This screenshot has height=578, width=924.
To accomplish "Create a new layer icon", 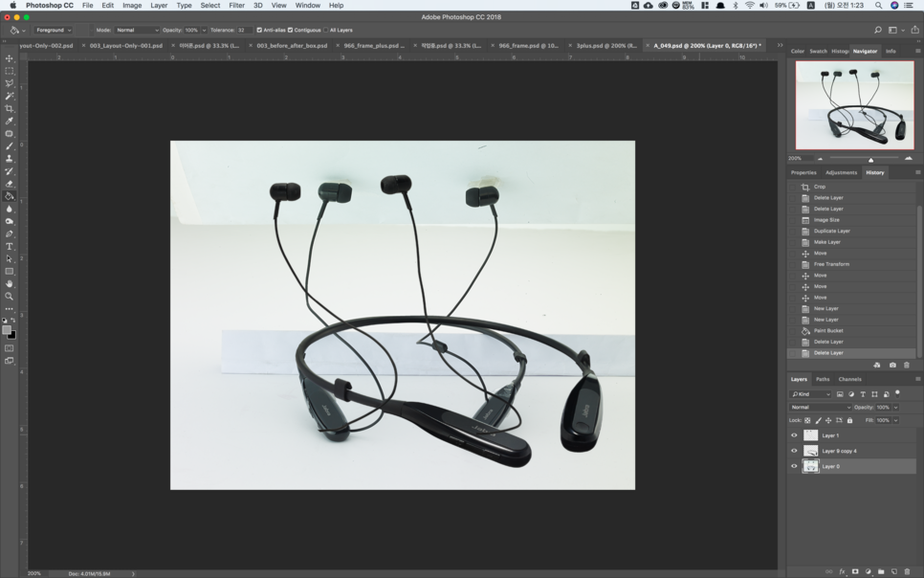I will coord(894,571).
